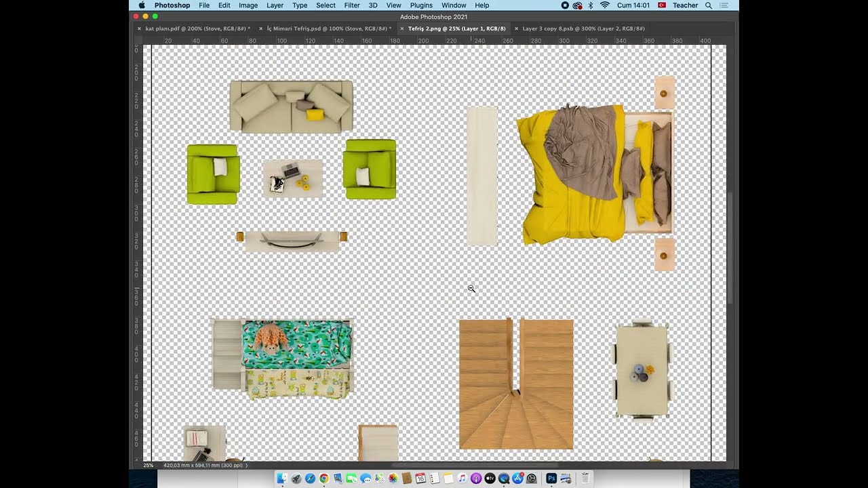
Task: Expand the status bar info arrow
Action: coord(246,466)
